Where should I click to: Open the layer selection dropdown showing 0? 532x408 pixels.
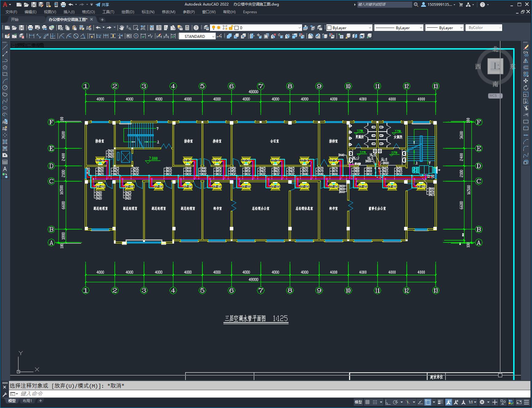[x=256, y=28]
